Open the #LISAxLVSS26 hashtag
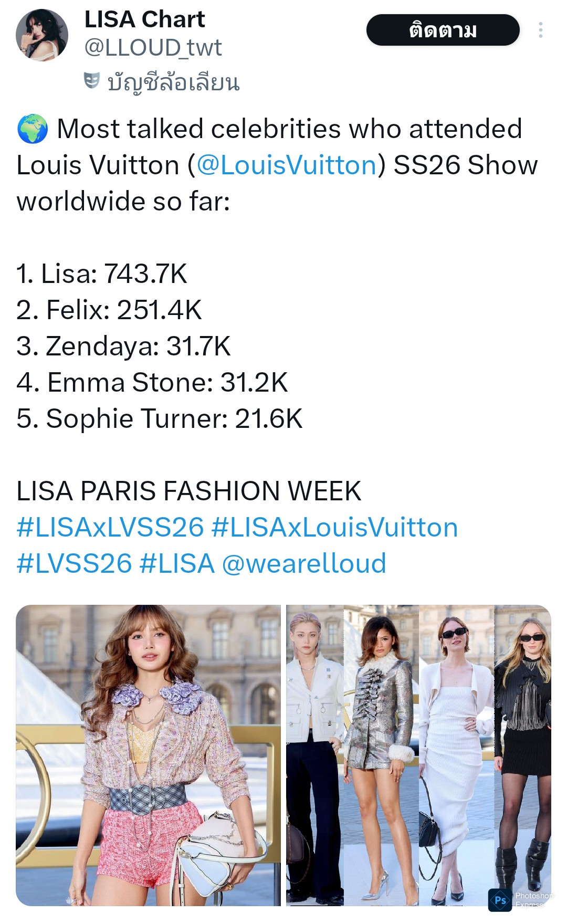This screenshot has width=567, height=924. tap(110, 528)
